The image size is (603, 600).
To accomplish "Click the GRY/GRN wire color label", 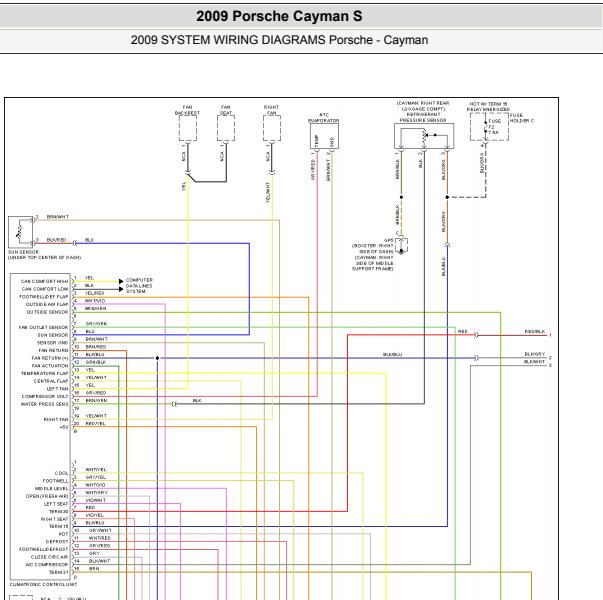I will click(96, 324).
